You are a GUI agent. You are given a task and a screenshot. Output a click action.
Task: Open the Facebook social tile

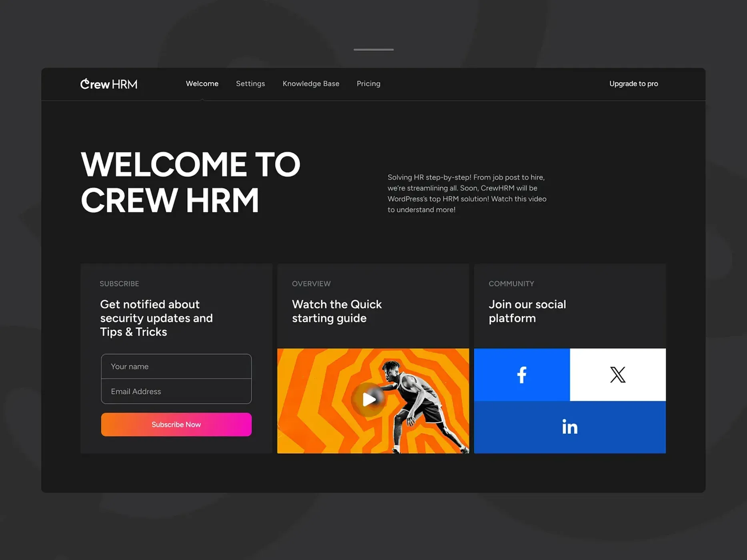[522, 375]
